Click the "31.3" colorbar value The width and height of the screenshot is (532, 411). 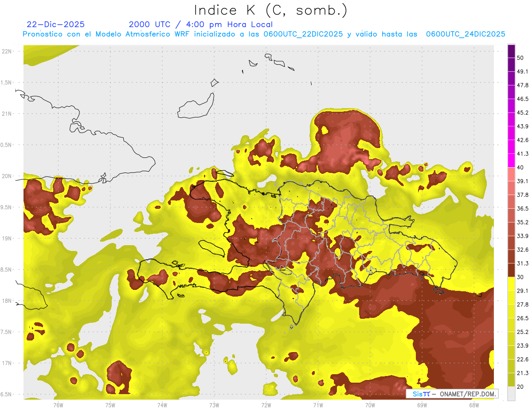(523, 263)
